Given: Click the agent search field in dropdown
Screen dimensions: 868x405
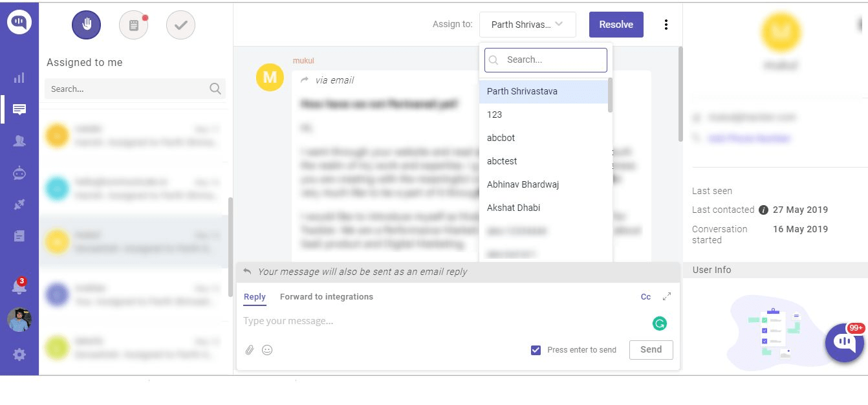Looking at the screenshot, I should 546,60.
